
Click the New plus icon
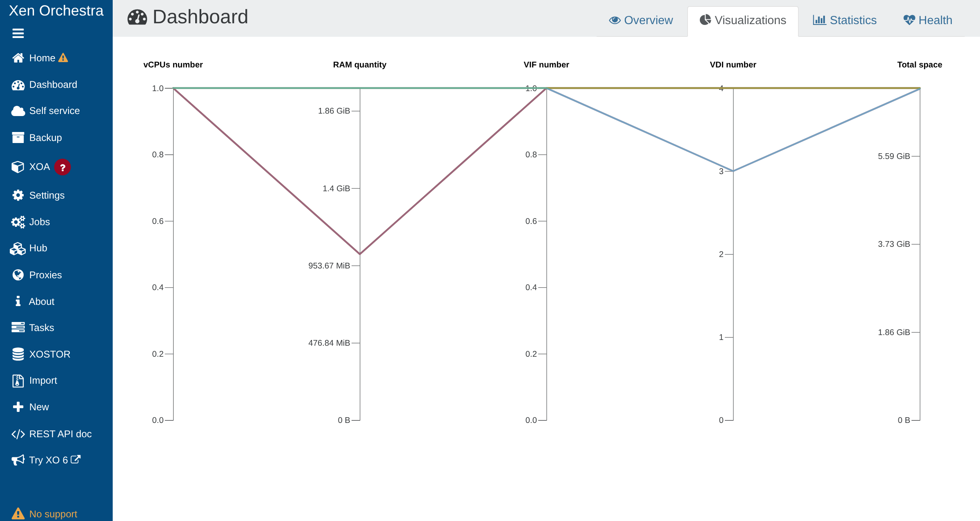[x=18, y=407]
